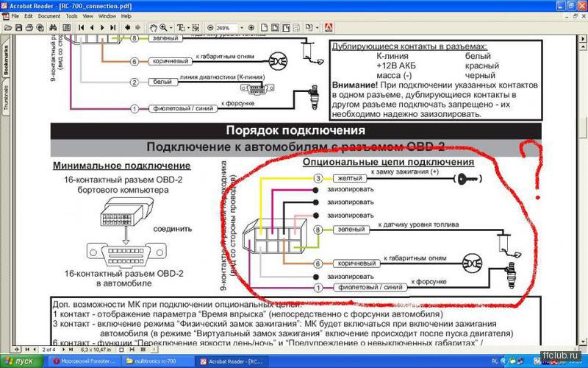Go to next page toolbar arrow
Image resolution: width=588 pixels, height=368 pixels.
click(102, 28)
